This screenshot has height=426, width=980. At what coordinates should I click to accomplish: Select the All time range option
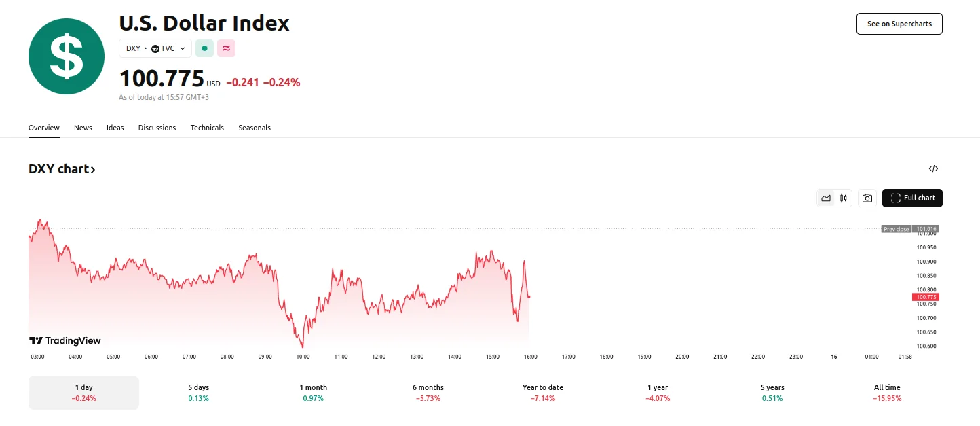(x=887, y=393)
